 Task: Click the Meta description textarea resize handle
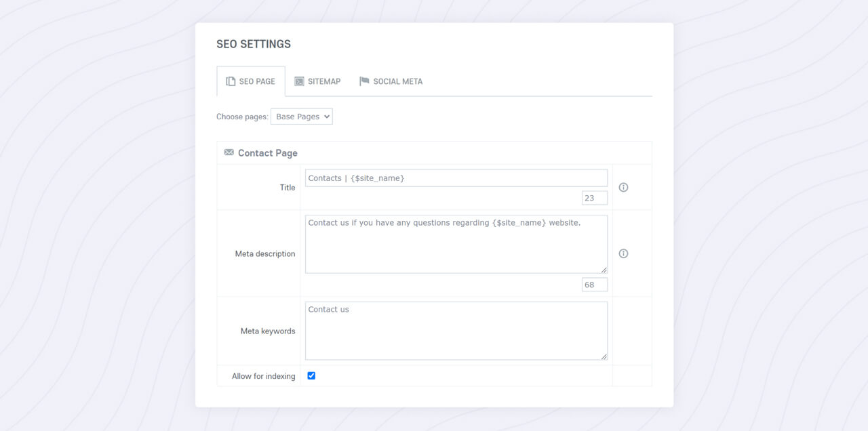[605, 270]
